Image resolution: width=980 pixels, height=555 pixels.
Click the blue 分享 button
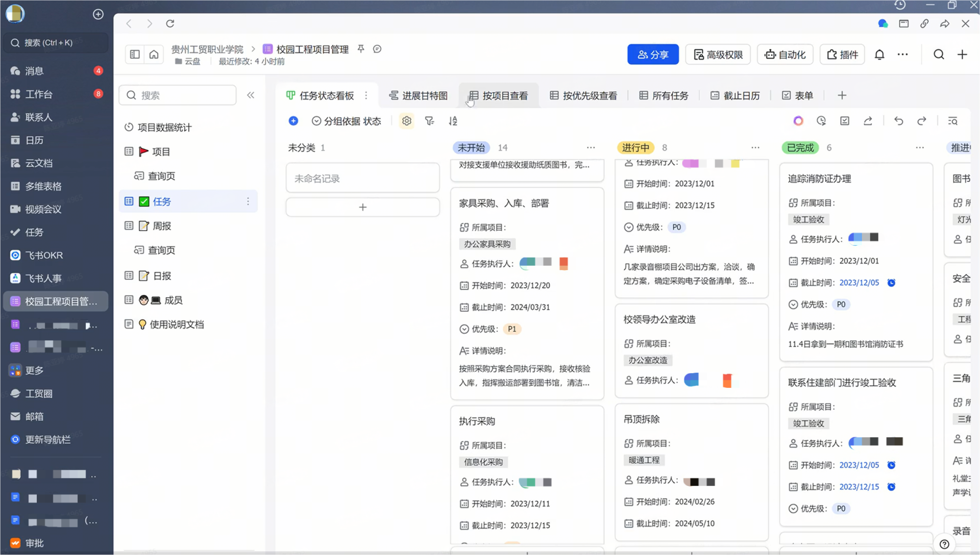pyautogui.click(x=653, y=54)
